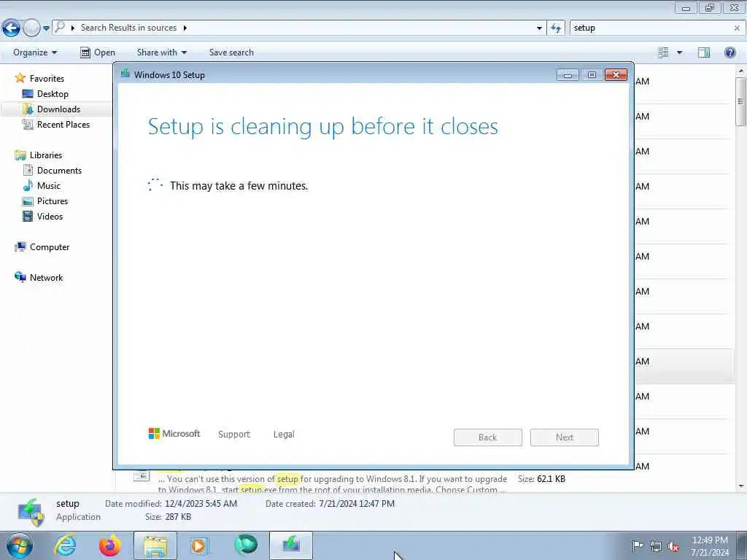The width and height of the screenshot is (747, 560).
Task: Select Libraries in the navigation pane
Action: [x=46, y=155]
